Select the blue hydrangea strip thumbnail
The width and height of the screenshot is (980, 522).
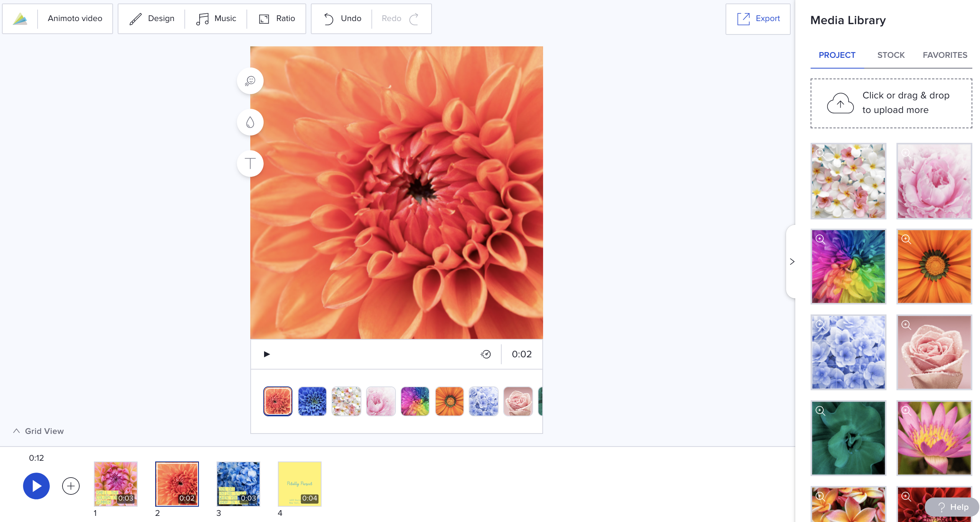point(484,401)
